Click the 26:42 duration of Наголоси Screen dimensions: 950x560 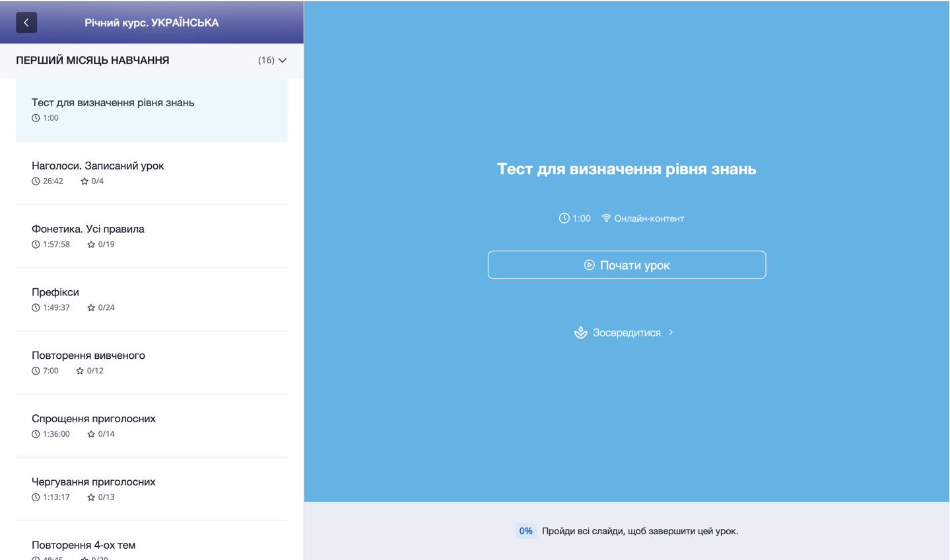pos(53,181)
